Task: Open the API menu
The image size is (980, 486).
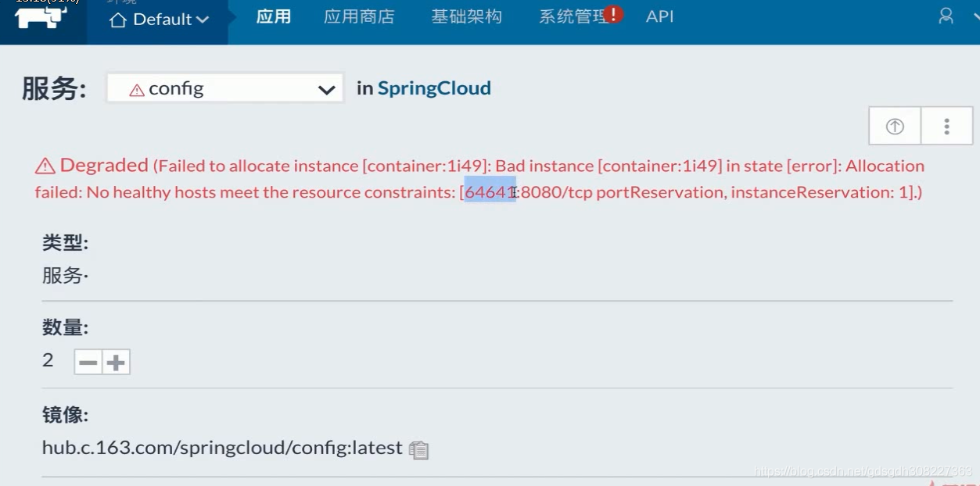Action: coord(660,16)
